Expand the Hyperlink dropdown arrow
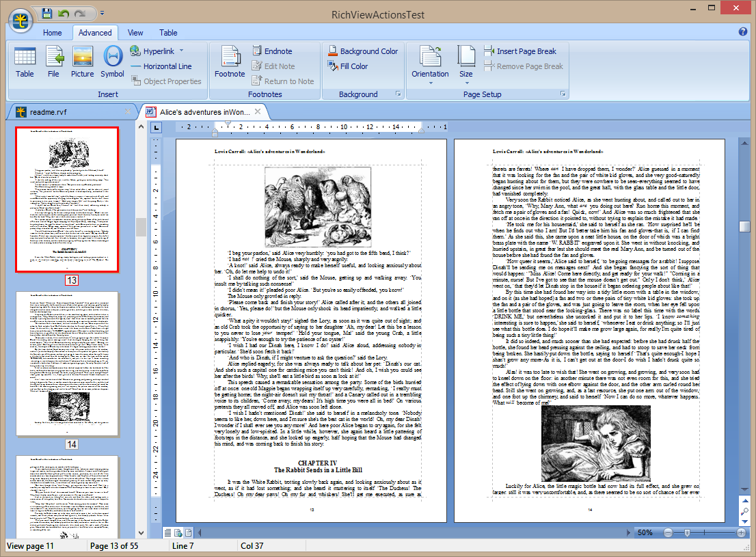Image resolution: width=756 pixels, height=557 pixels. [182, 51]
